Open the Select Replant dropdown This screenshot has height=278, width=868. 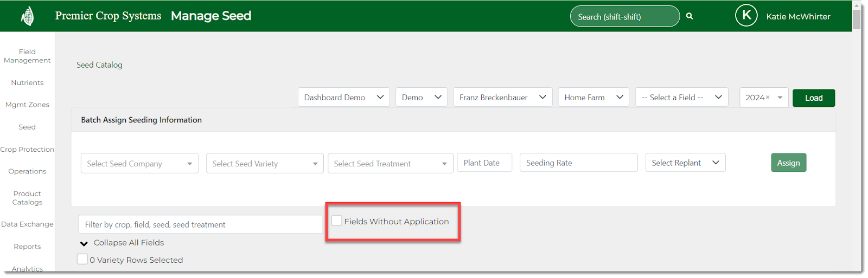pyautogui.click(x=685, y=163)
